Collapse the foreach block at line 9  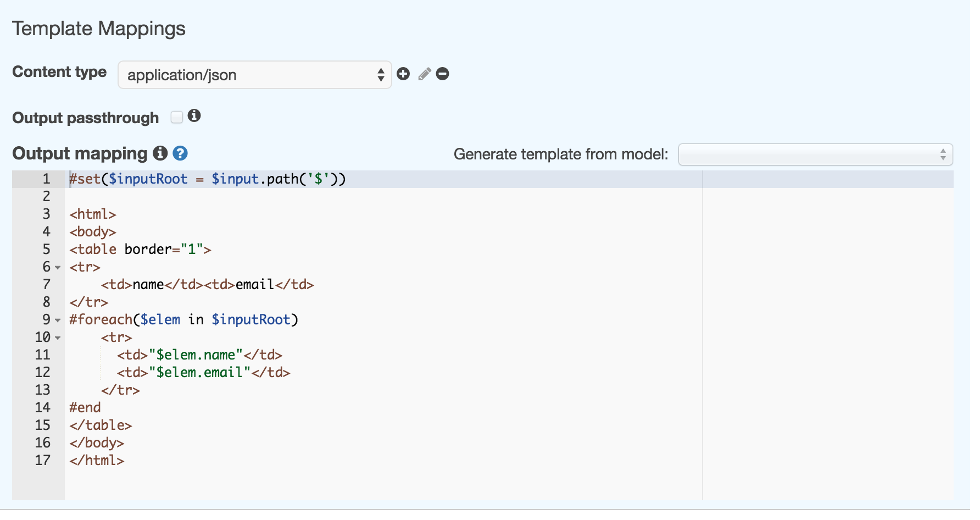pos(58,320)
